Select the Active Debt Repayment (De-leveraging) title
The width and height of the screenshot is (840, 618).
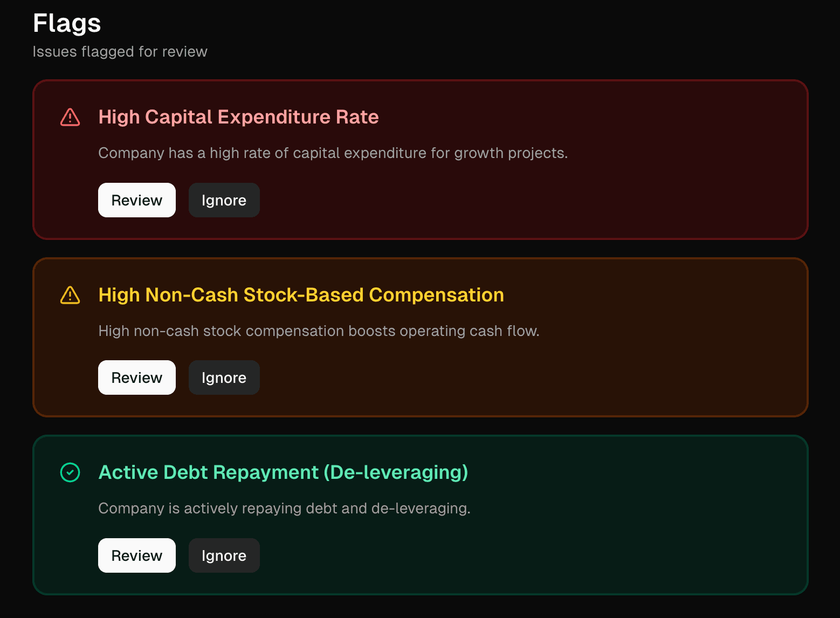click(283, 472)
